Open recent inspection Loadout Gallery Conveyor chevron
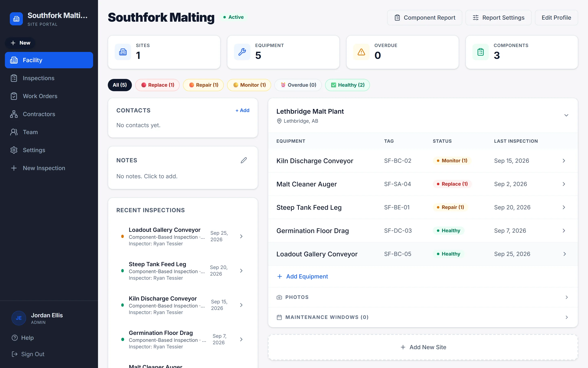Screen dimensions: 588x368 point(241,236)
